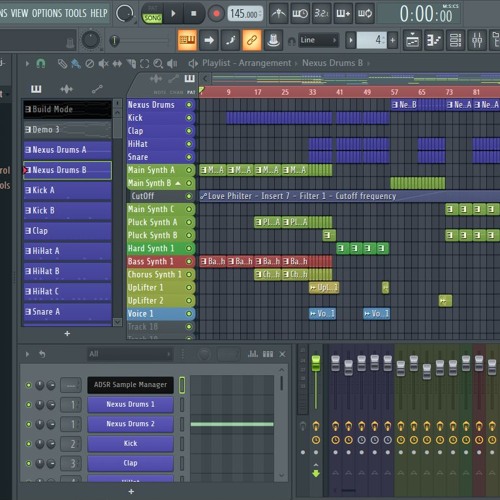Toggle the overdub/blend recording icon

pyautogui.click(x=343, y=14)
